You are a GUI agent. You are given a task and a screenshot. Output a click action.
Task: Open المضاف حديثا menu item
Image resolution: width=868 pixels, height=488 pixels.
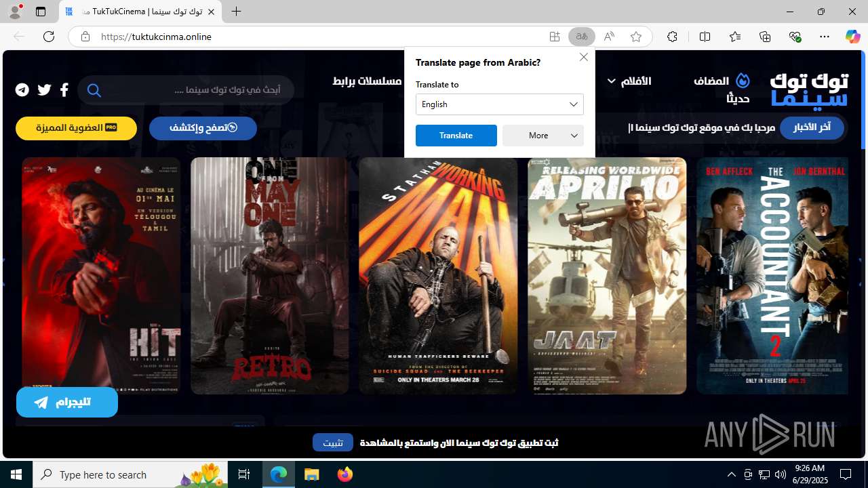click(x=722, y=89)
